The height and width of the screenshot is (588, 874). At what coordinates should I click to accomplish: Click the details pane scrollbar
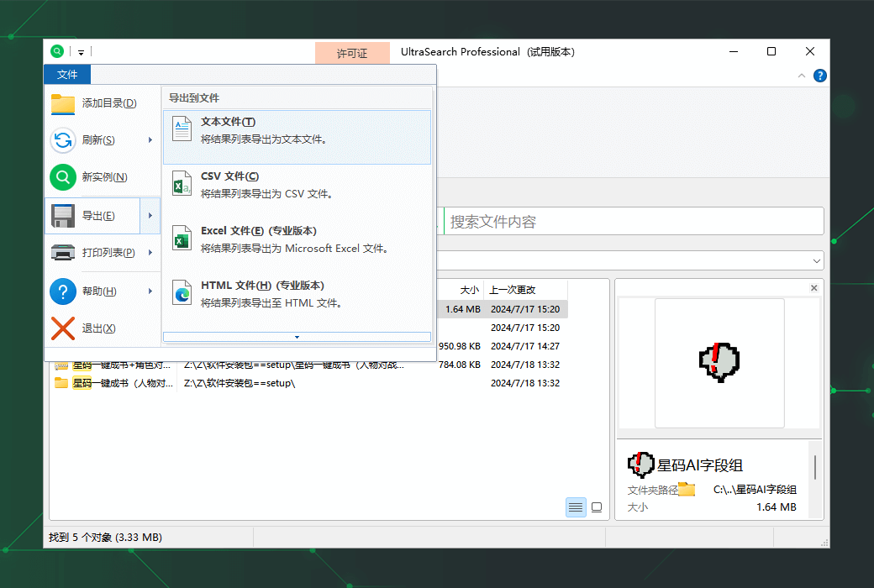coord(815,467)
